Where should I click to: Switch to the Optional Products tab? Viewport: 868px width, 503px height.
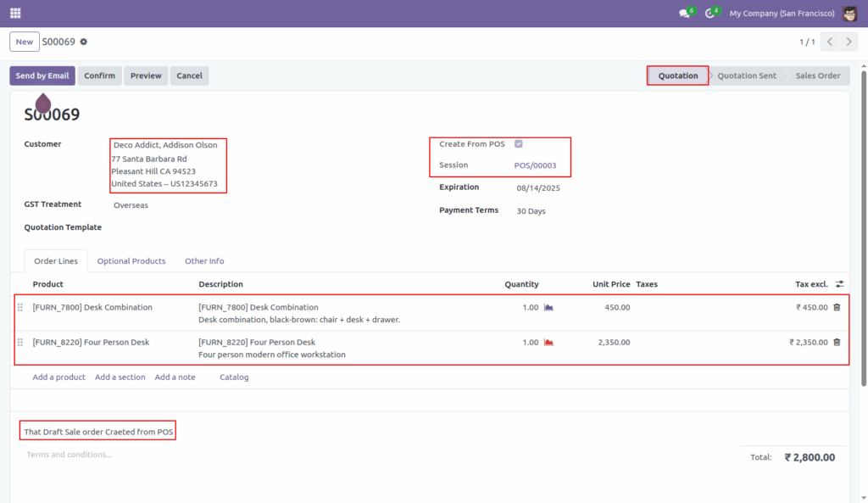point(131,260)
